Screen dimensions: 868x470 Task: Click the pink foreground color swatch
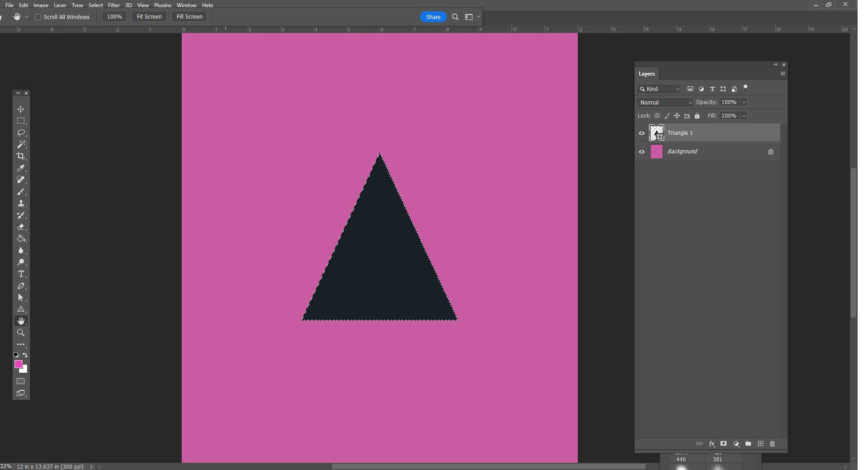click(x=19, y=365)
